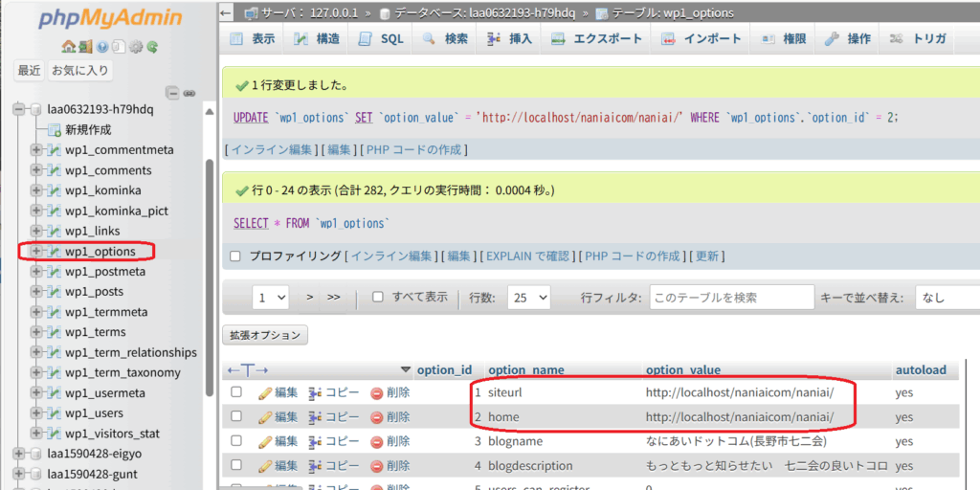Image resolution: width=980 pixels, height=490 pixels.
Task: Open the 行数 dropdown showing 25
Action: 528,299
